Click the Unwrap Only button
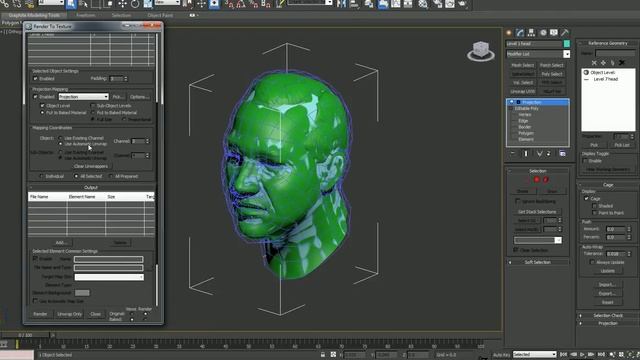This screenshot has width=640, height=360. pos(70,314)
